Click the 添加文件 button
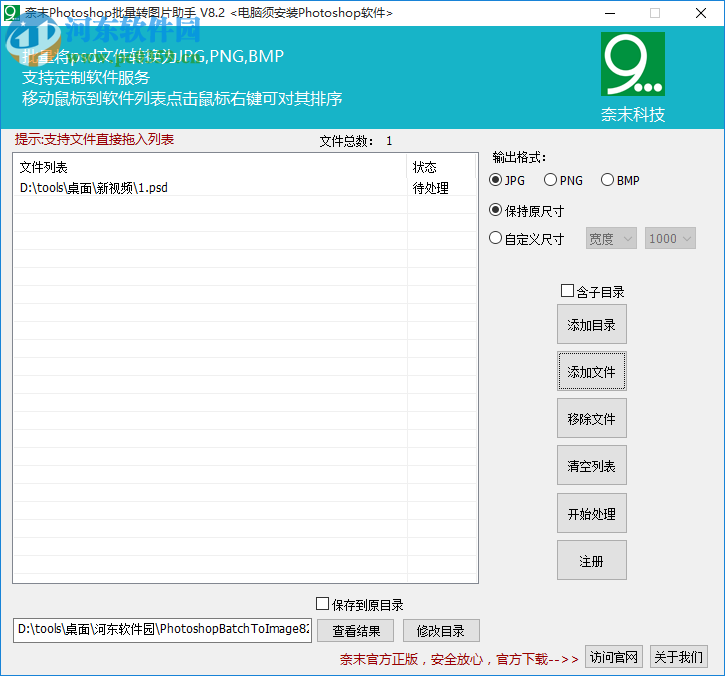Screen dimensions: 725x676 point(592,371)
